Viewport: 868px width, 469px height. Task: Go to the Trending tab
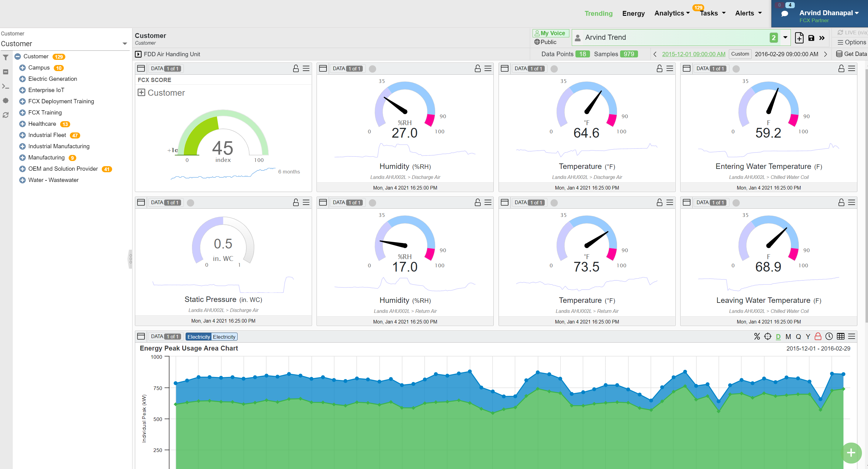click(598, 13)
